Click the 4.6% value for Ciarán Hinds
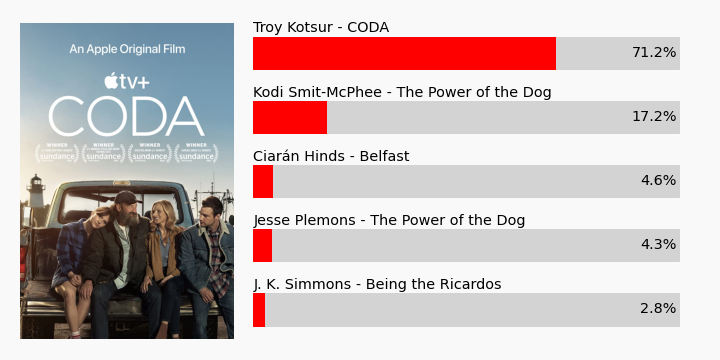The width and height of the screenshot is (720, 360). pyautogui.click(x=658, y=180)
